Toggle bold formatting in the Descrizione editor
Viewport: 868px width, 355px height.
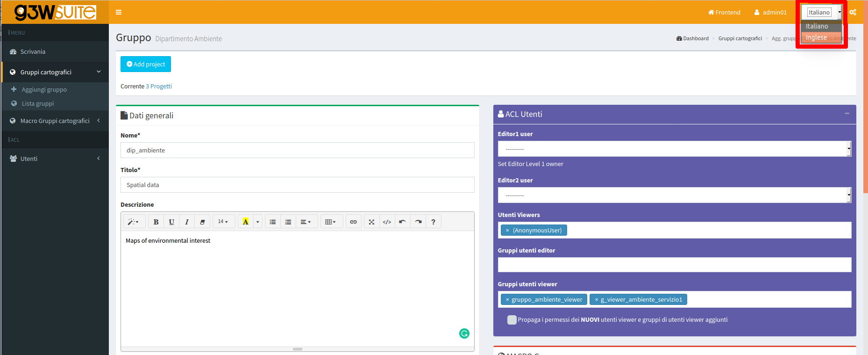pos(156,222)
